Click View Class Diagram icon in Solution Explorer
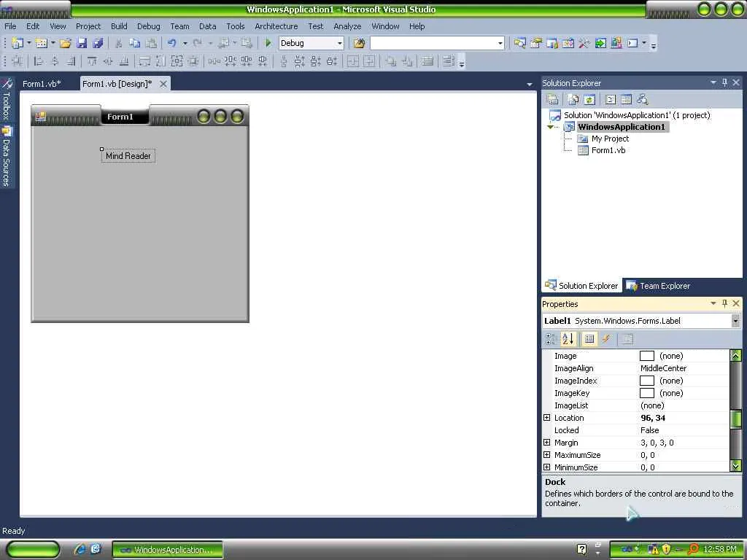This screenshot has width=747, height=560. point(643,99)
